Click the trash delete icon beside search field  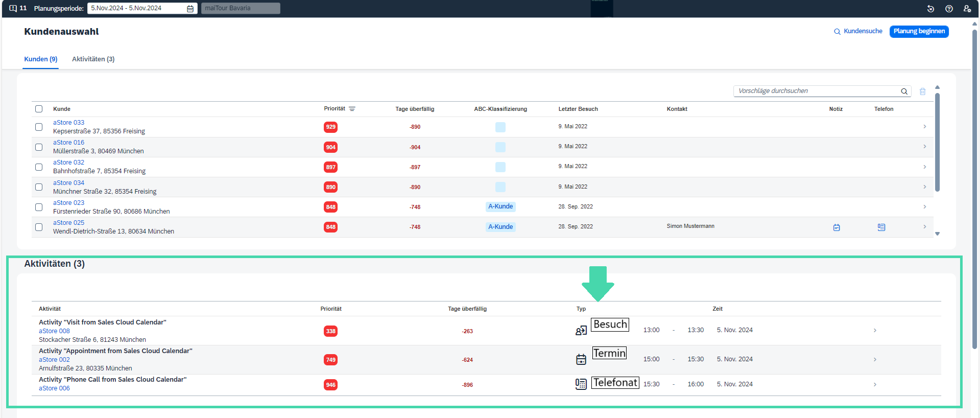click(923, 91)
